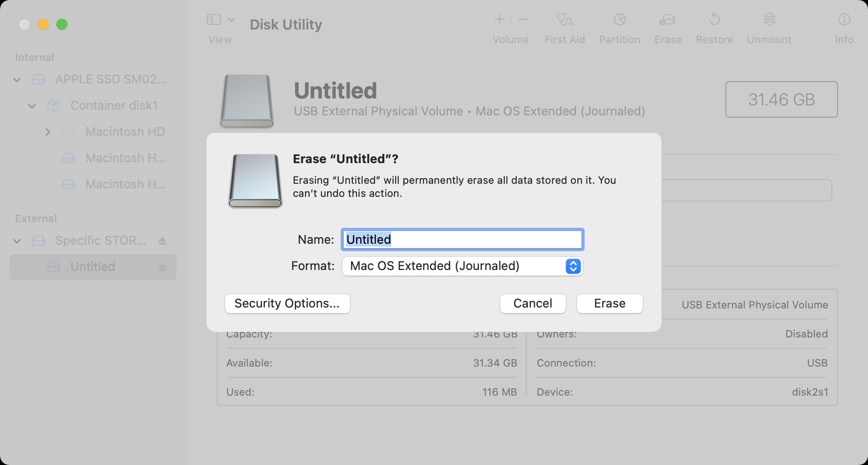Eject the Specific STOR external disk
Image resolution: width=868 pixels, height=465 pixels.
click(x=162, y=241)
